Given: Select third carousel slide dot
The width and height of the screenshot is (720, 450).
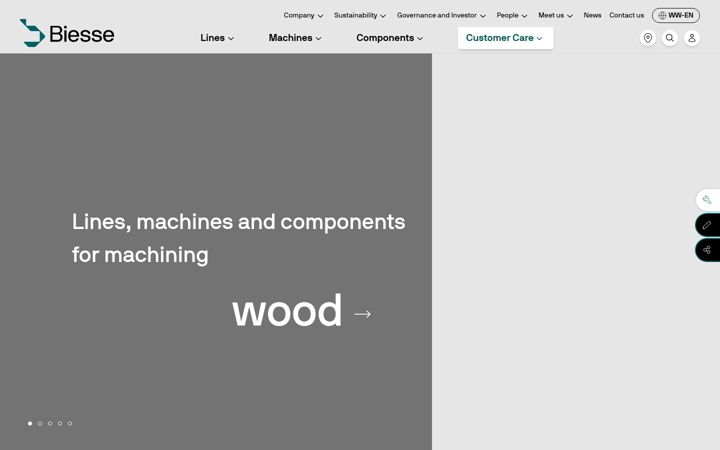Looking at the screenshot, I should coord(50,423).
